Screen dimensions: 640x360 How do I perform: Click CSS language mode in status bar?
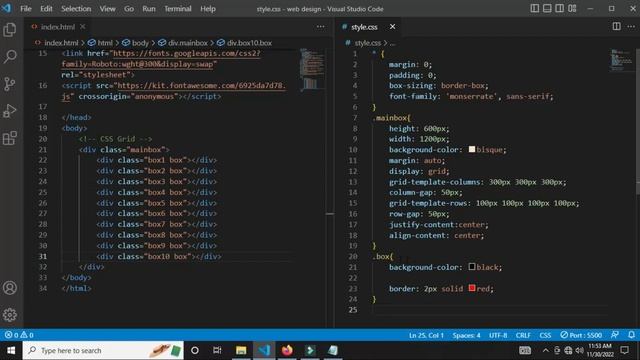[x=545, y=335]
